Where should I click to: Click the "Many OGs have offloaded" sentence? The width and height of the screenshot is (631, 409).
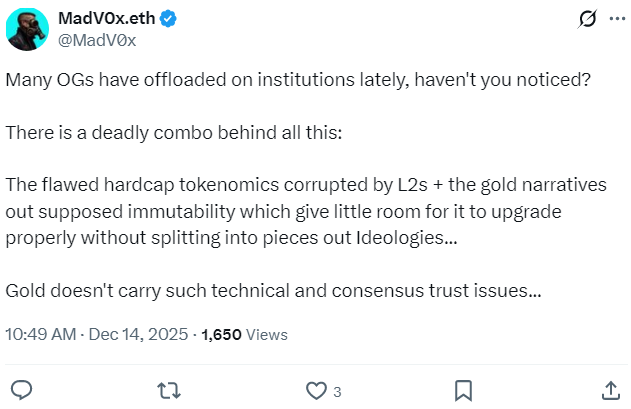click(298, 80)
